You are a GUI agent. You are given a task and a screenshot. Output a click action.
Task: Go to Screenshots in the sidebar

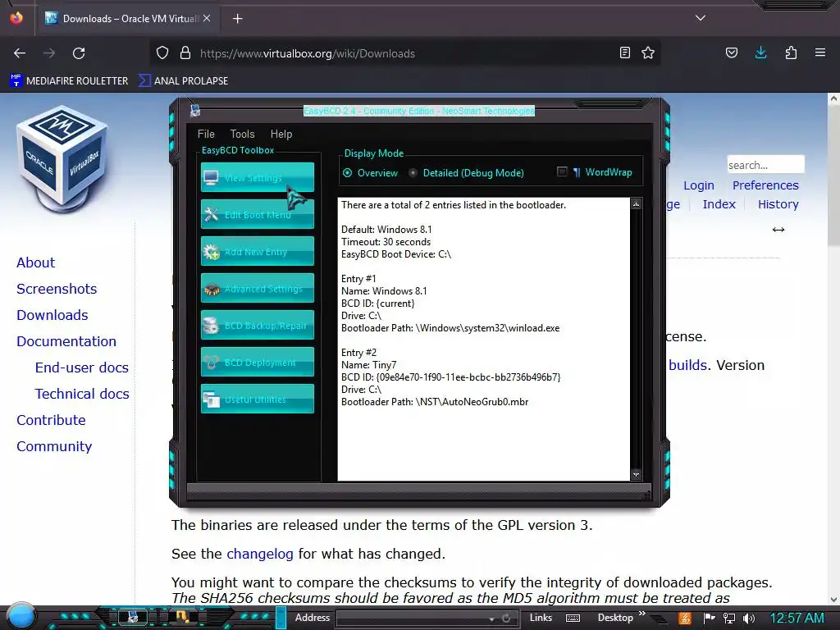57,289
